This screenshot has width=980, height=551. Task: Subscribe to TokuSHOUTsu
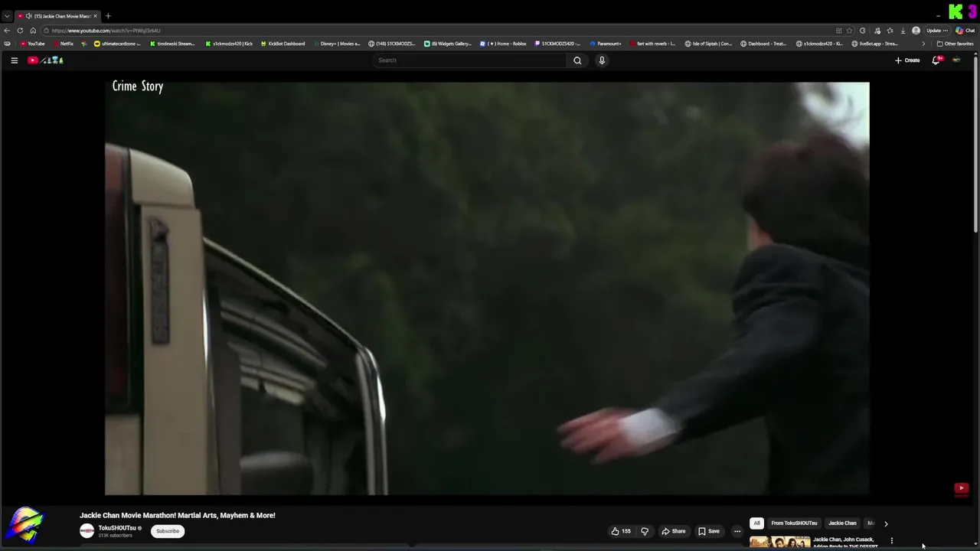tap(168, 531)
